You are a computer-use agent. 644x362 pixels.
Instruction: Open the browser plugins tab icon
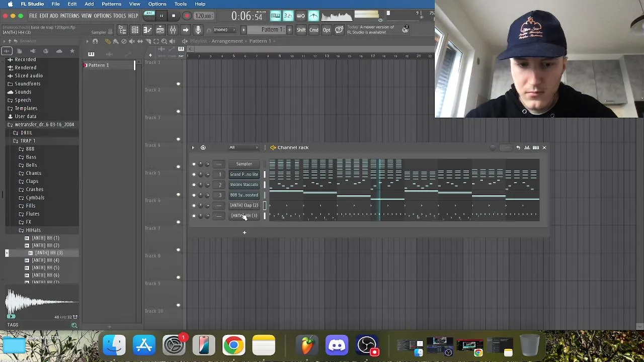(x=33, y=51)
